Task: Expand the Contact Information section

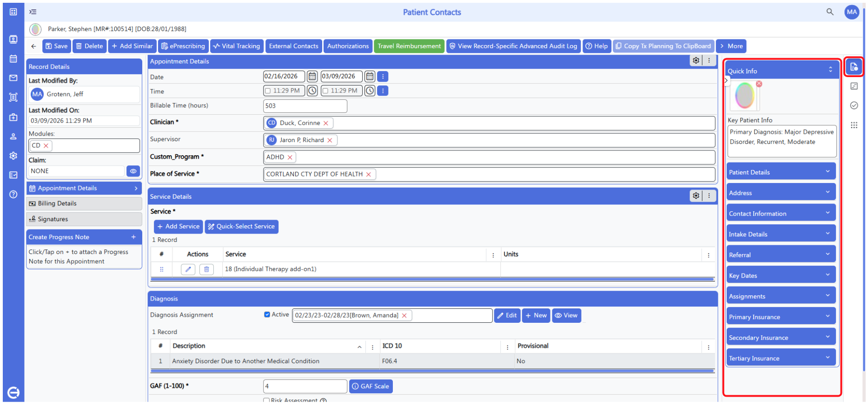Action: 781,213
